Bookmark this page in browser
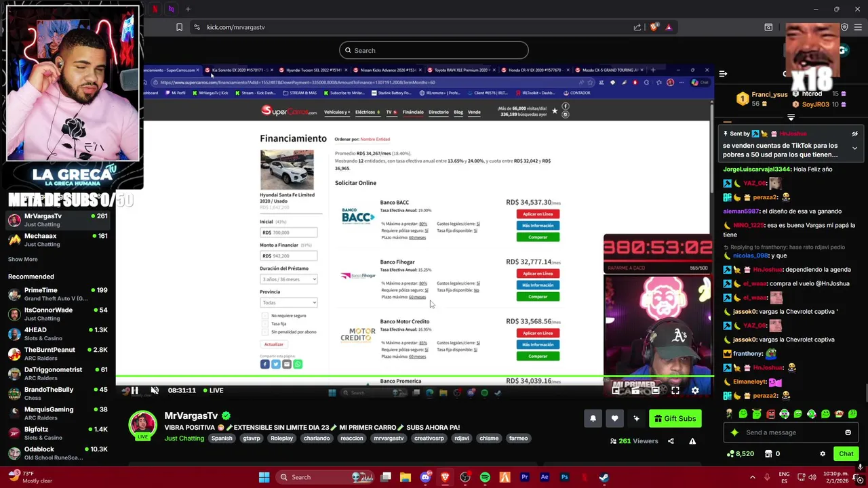 pos(179,27)
